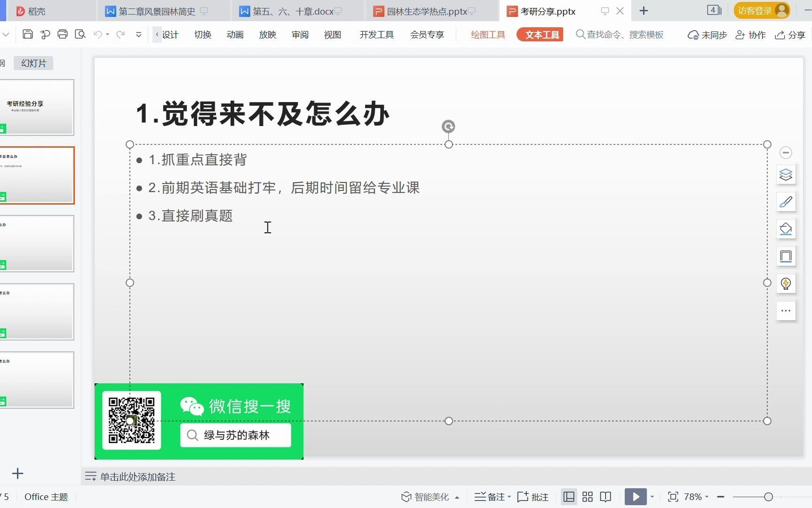812x508 pixels.
Task: Open Print Preview icon
Action: coord(80,34)
